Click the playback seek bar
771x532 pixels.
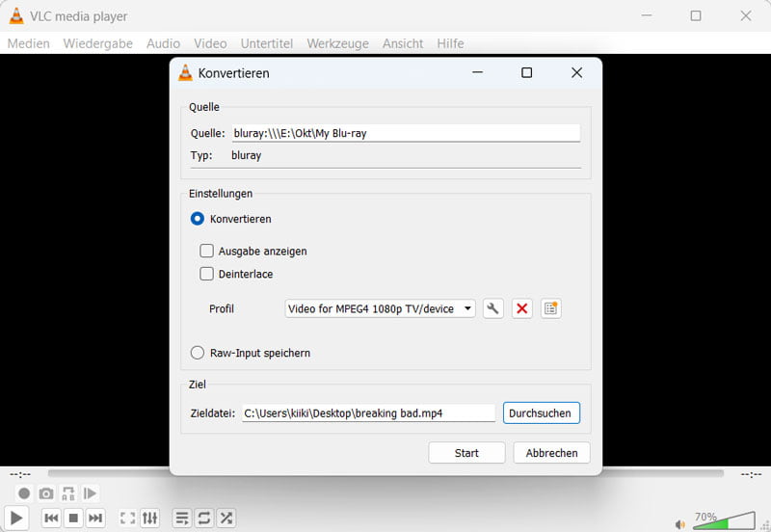click(x=385, y=473)
